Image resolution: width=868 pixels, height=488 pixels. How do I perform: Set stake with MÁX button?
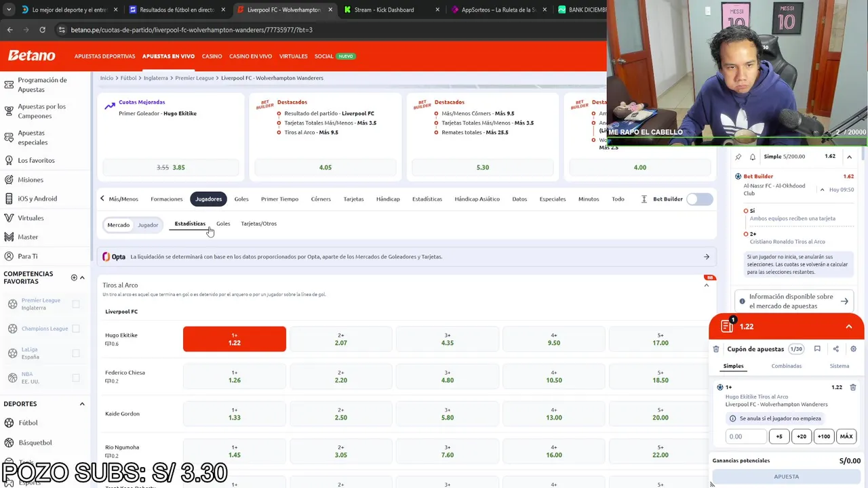pyautogui.click(x=846, y=436)
